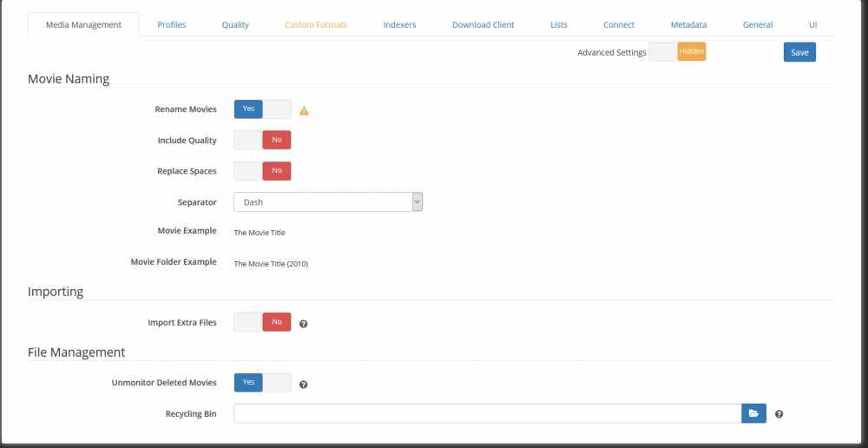Click help icon beside Unmonitor Deleted Movies
The height and width of the screenshot is (448, 868).
tap(303, 385)
